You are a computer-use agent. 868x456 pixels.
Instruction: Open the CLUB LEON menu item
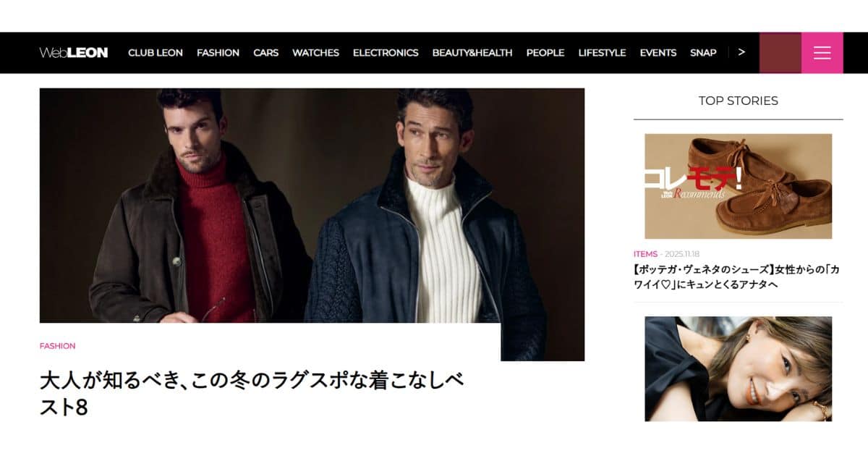click(x=156, y=53)
